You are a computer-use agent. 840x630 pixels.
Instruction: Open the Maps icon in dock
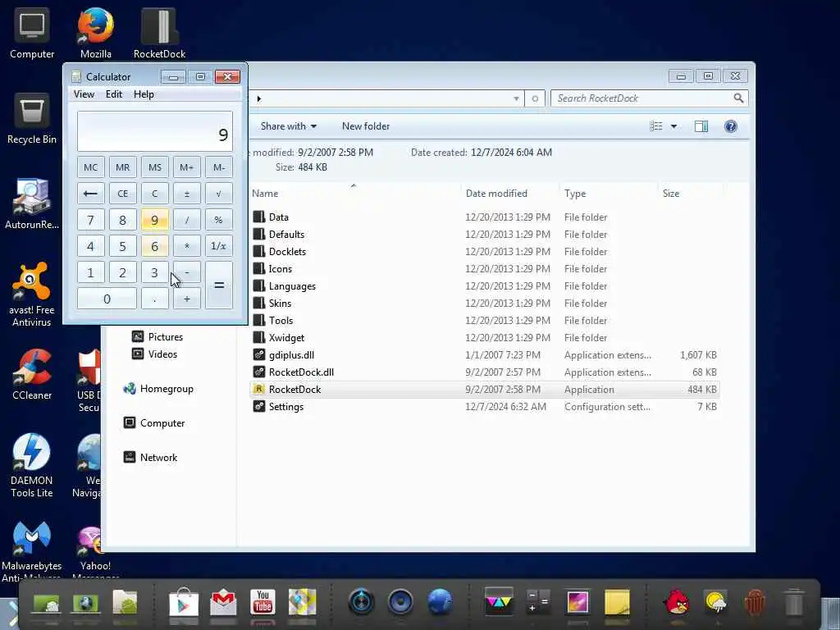pyautogui.click(x=302, y=602)
